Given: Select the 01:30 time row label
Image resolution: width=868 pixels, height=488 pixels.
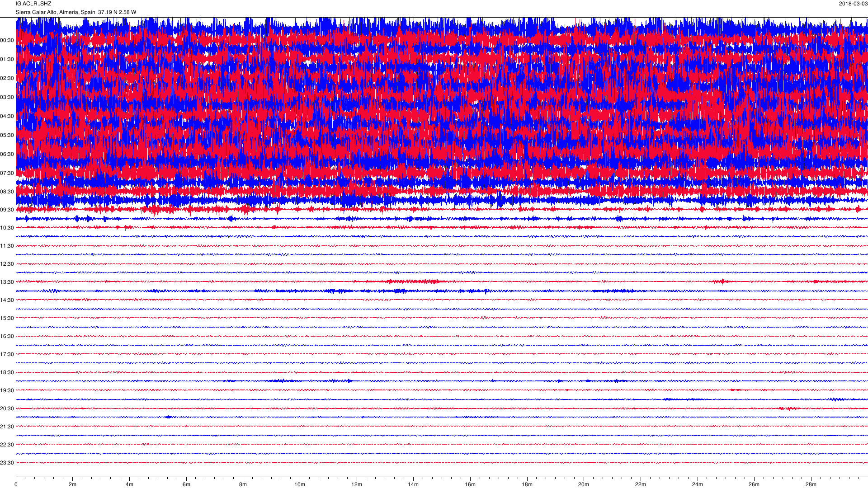Looking at the screenshot, I should [x=7, y=60].
